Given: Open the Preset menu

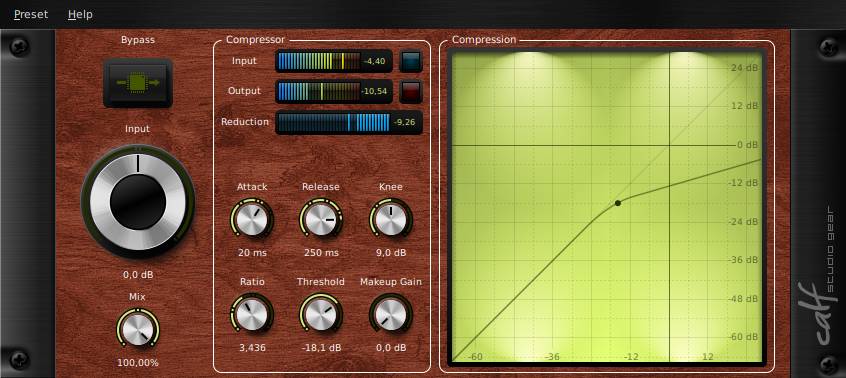Looking at the screenshot, I should click(x=31, y=14).
